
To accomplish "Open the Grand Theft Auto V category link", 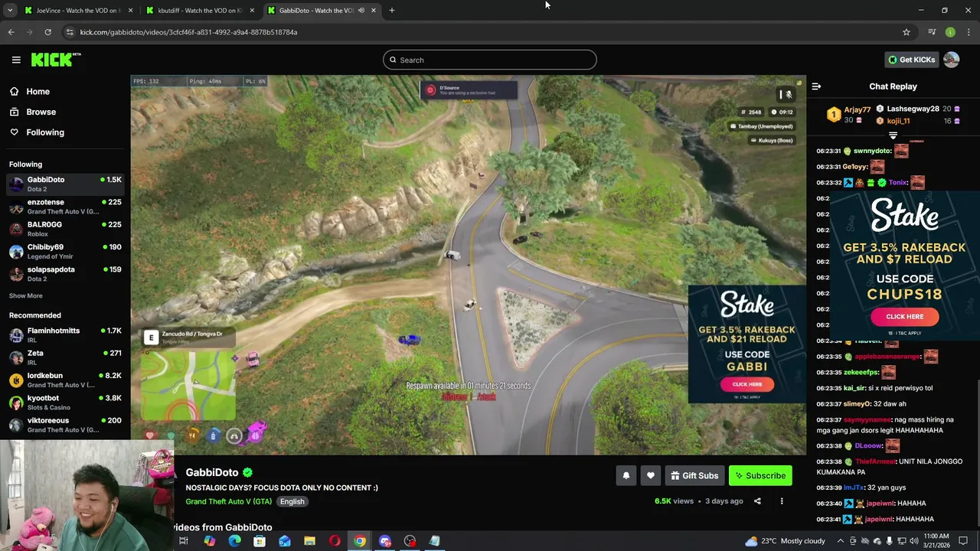I will coord(228,501).
